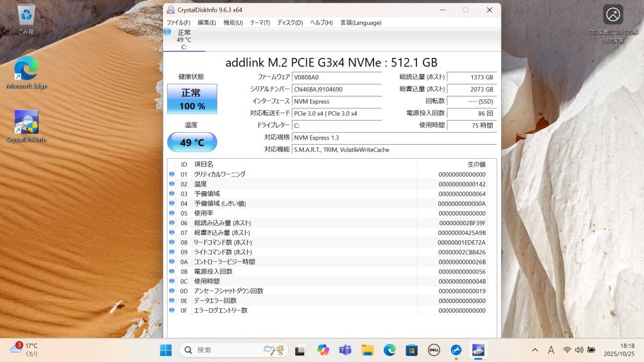This screenshot has width=644, height=362.
Task: Open Copilot from the taskbar
Action: [324, 350]
